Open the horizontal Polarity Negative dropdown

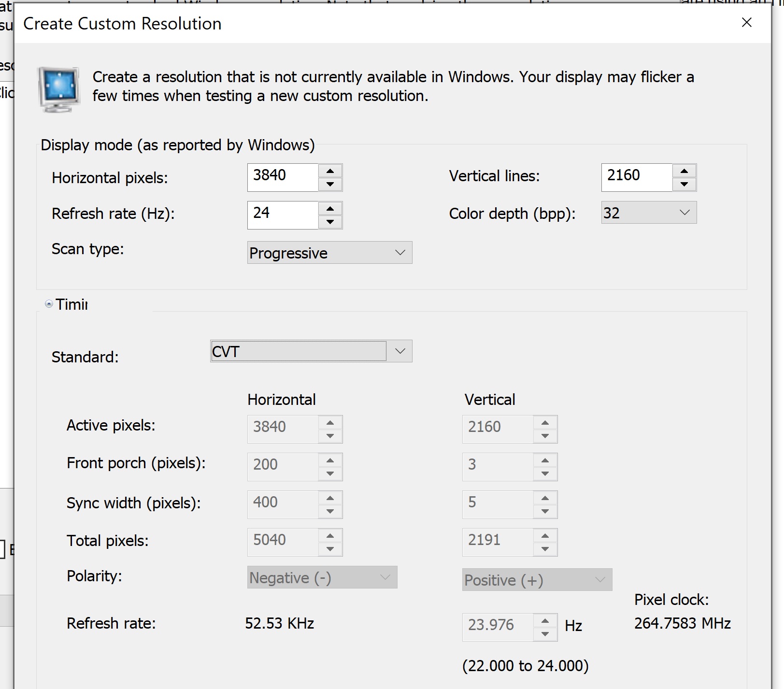[322, 577]
